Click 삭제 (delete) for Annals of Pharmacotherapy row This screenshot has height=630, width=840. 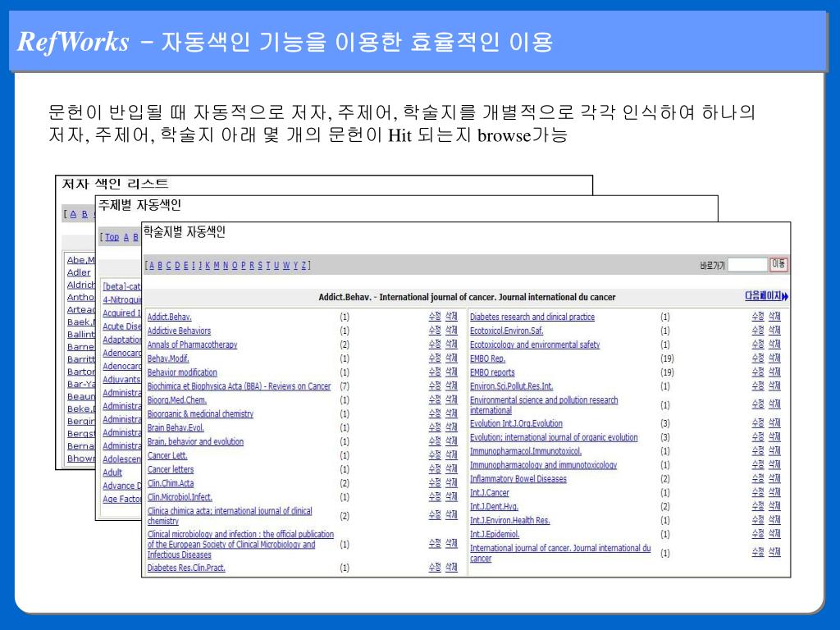452,345
